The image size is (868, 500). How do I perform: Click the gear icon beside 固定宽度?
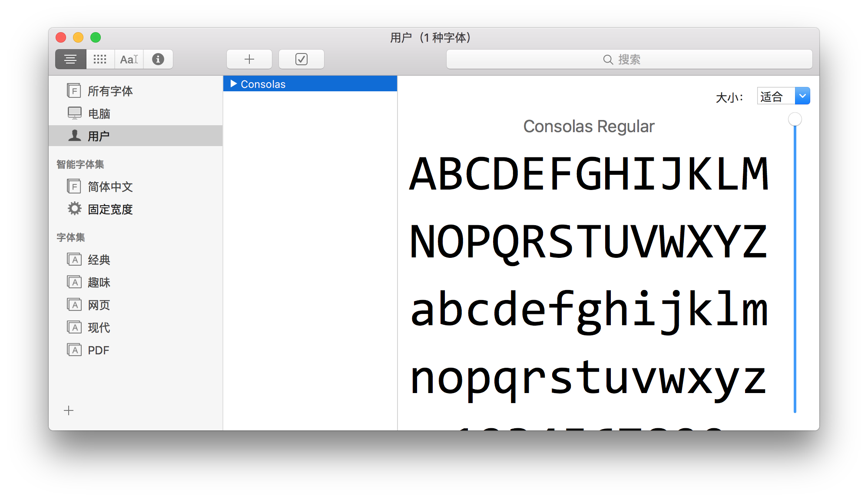coord(75,209)
